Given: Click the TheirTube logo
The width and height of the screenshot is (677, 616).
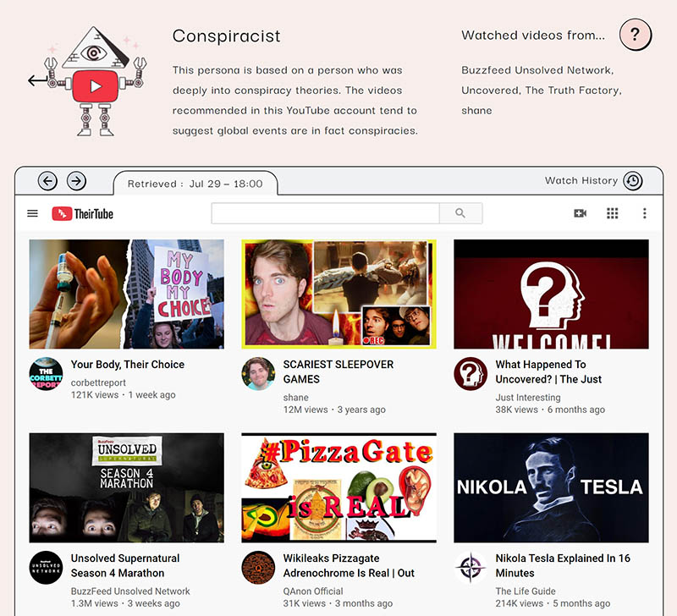Looking at the screenshot, I should click(x=82, y=214).
